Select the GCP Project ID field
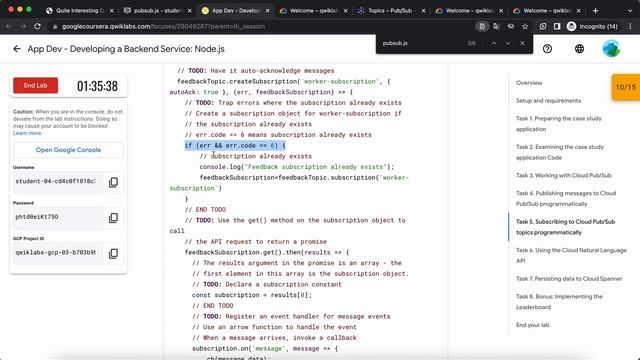Viewport: 640px width, 360px height. 57,253
